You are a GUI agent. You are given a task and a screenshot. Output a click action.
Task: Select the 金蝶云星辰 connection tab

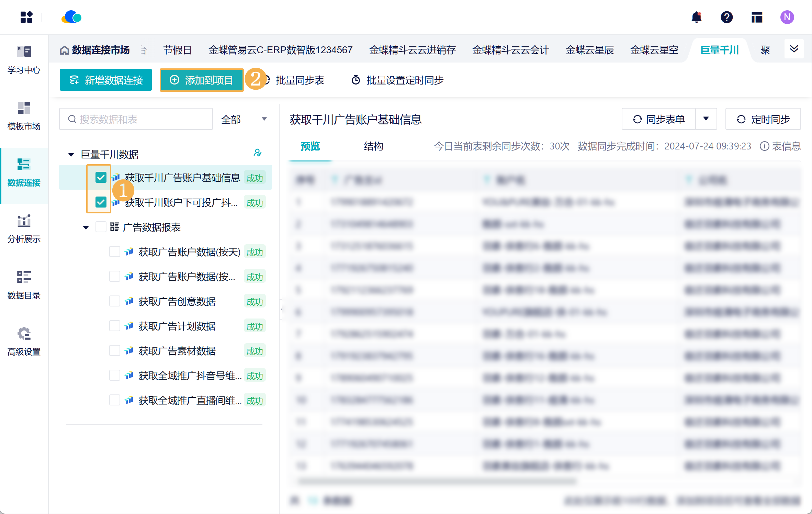pyautogui.click(x=589, y=50)
